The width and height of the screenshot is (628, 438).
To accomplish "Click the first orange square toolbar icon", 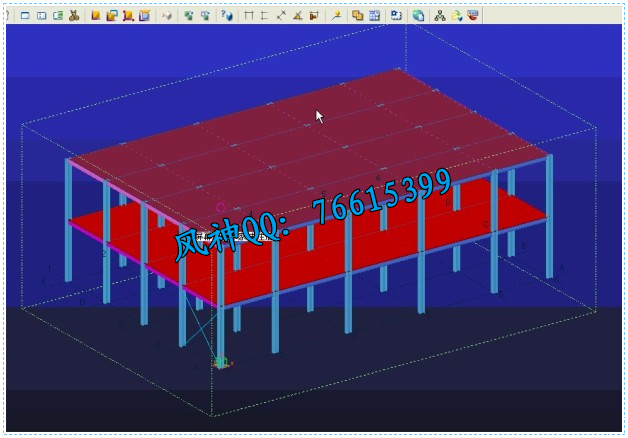I will click(96, 16).
